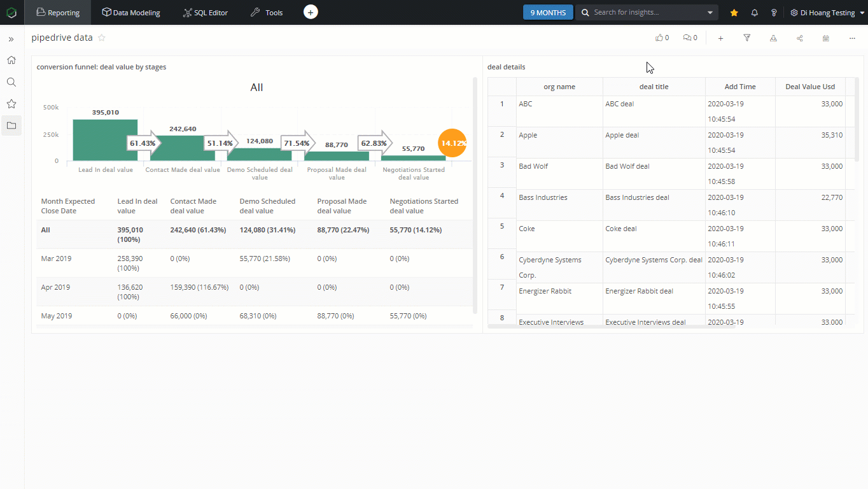
Task: Open the notifications bell
Action: point(755,13)
